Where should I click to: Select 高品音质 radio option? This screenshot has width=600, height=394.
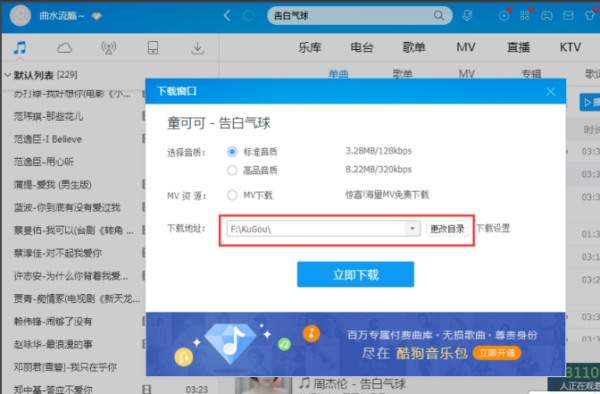232,170
